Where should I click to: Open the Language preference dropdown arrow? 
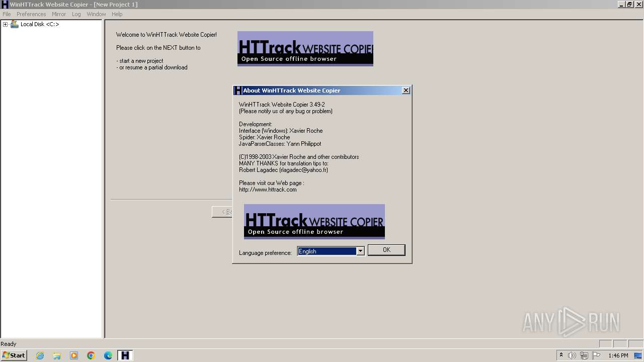[360, 251]
